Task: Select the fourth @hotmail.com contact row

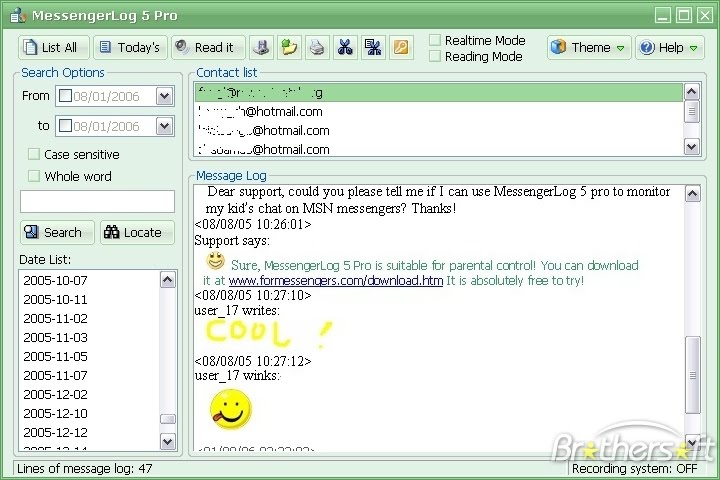Action: pos(439,149)
